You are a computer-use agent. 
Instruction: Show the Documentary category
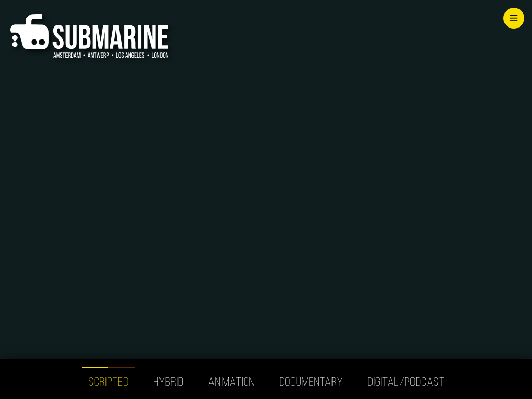[311, 382]
